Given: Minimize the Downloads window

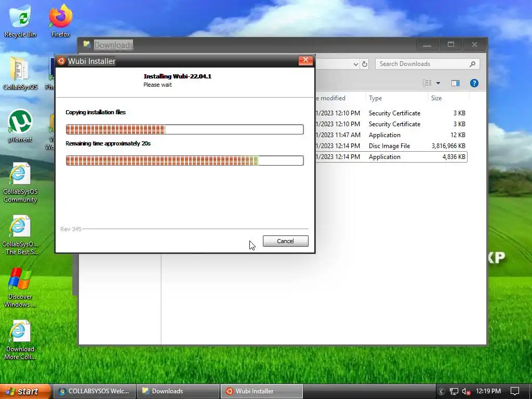Looking at the screenshot, I should coord(427,45).
